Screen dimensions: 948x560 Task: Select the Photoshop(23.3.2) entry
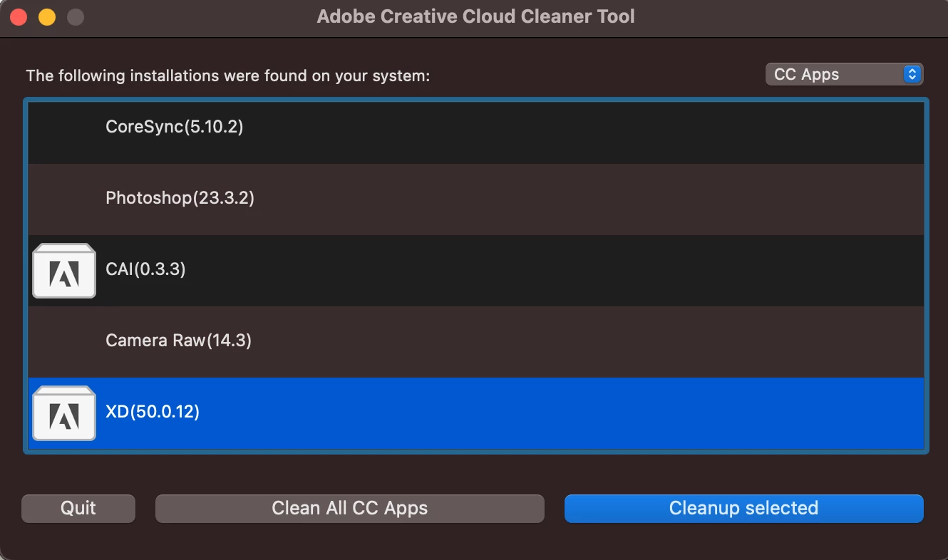point(476,199)
